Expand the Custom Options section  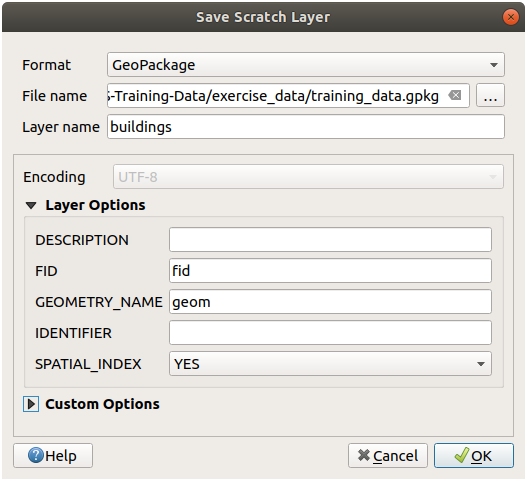pos(31,404)
